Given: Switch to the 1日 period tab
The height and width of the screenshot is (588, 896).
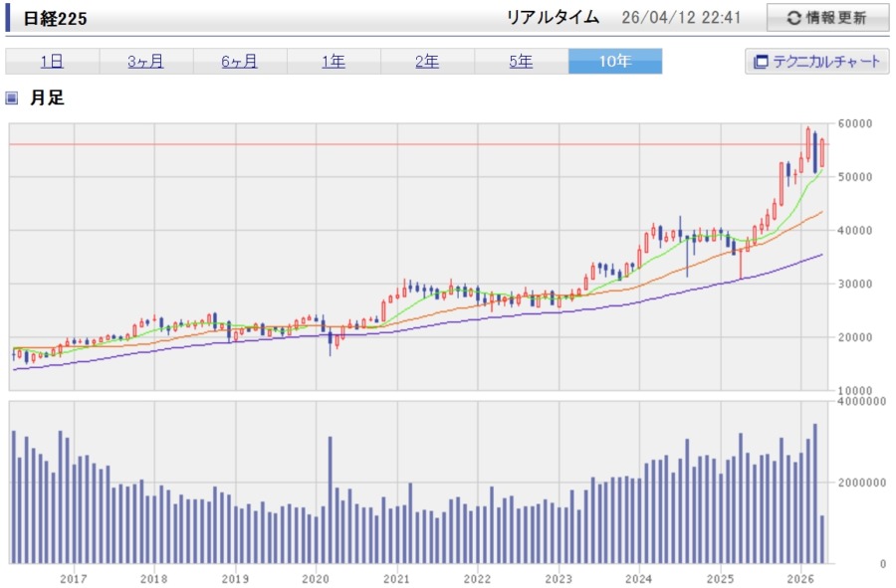Looking at the screenshot, I should (52, 62).
